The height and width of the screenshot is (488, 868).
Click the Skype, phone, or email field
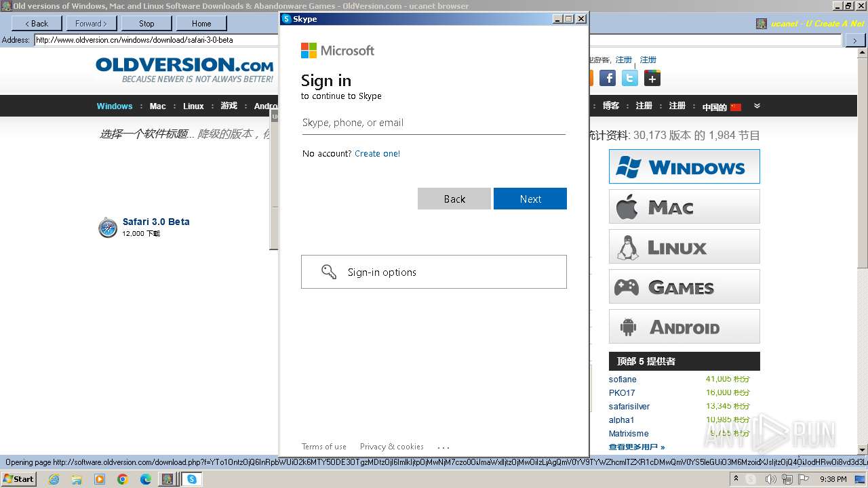(434, 123)
